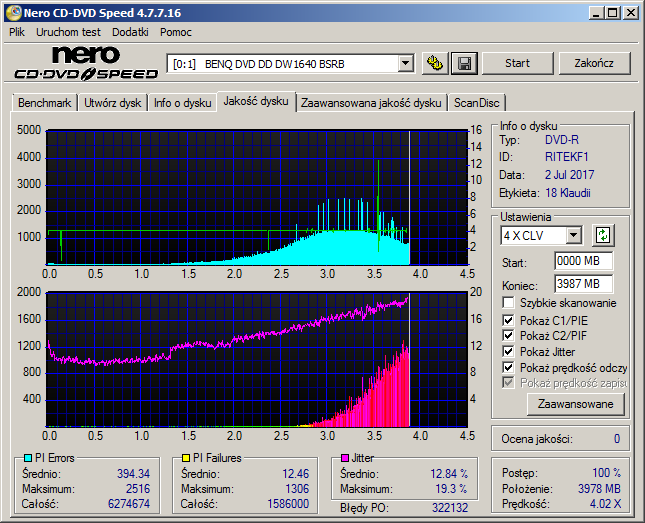Screen dimensions: 645x523
Task: Click the disc type value DVD-R
Action: click(562, 140)
